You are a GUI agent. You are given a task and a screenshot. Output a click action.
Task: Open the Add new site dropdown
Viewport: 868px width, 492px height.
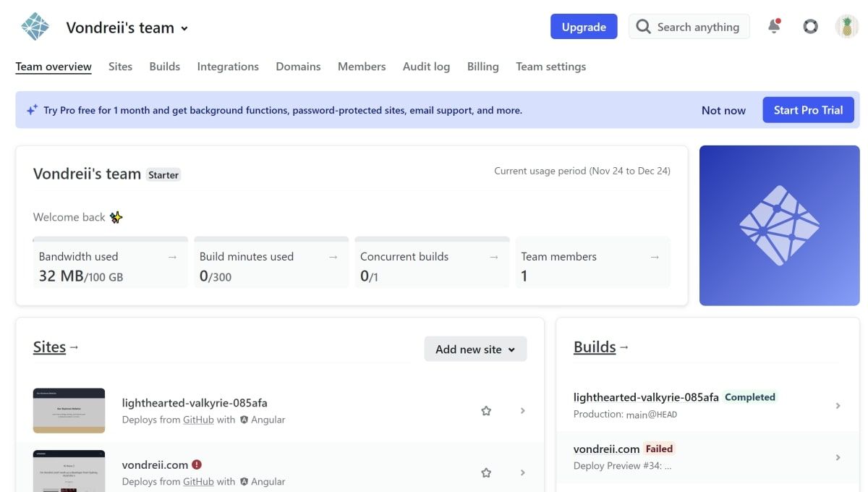click(475, 349)
